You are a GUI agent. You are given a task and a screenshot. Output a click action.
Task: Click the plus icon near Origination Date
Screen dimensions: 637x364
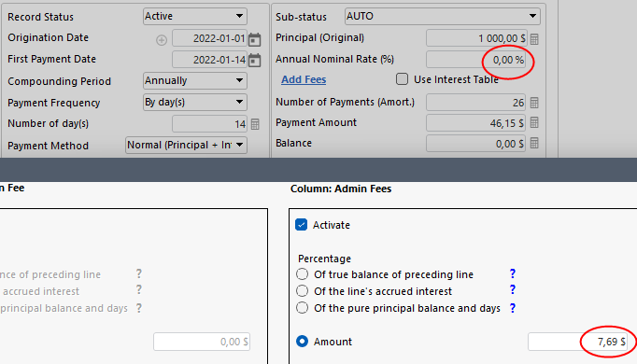162,40
